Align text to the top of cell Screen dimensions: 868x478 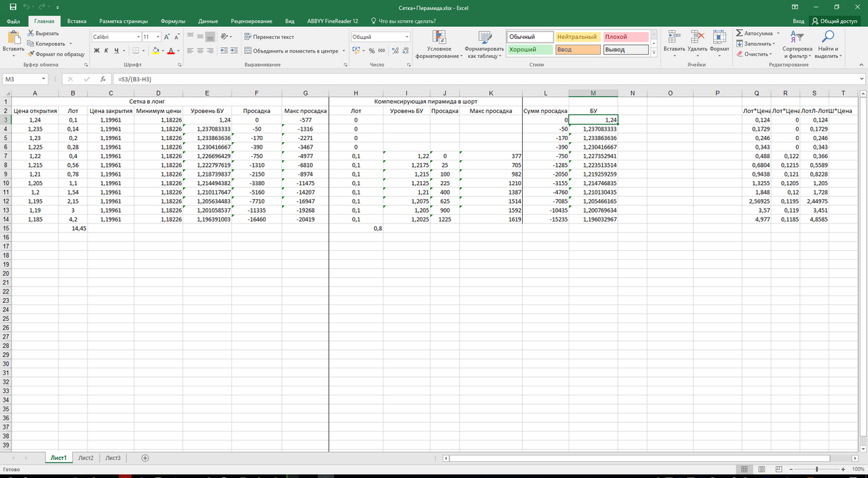pyautogui.click(x=190, y=36)
